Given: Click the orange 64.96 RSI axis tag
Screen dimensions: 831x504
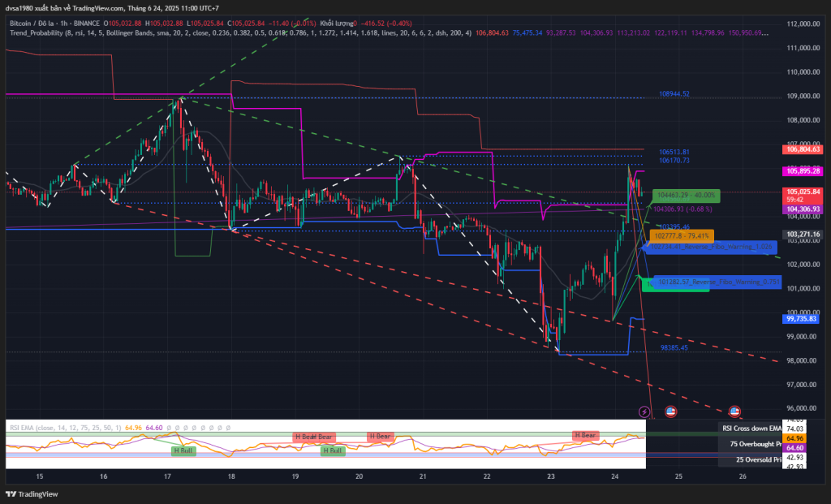Looking at the screenshot, I should click(794, 439).
